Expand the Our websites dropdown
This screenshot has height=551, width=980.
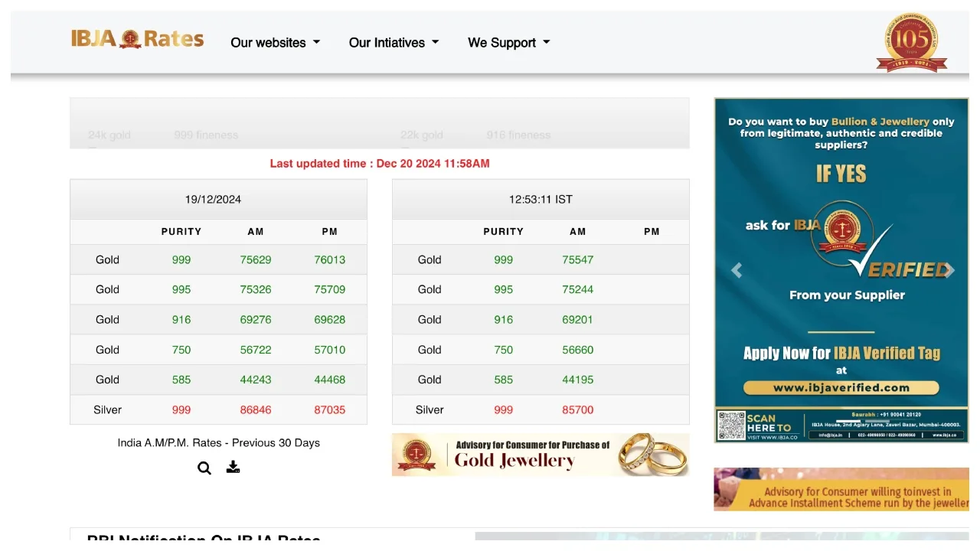point(275,43)
